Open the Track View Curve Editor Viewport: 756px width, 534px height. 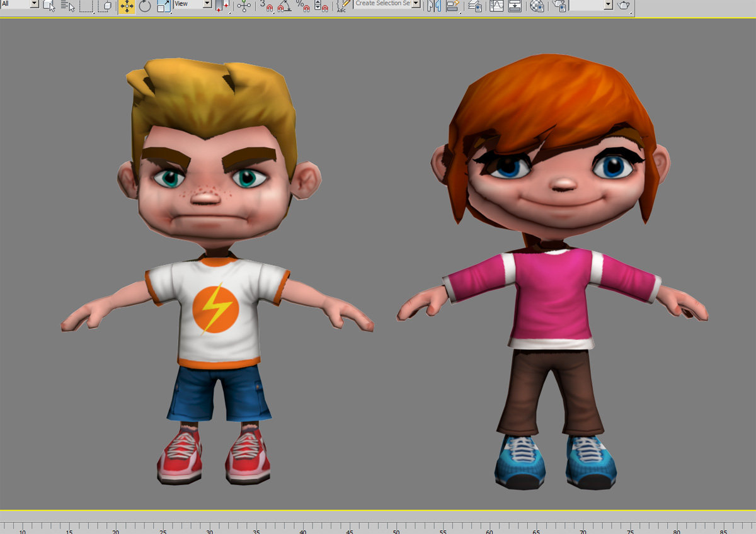(495, 6)
